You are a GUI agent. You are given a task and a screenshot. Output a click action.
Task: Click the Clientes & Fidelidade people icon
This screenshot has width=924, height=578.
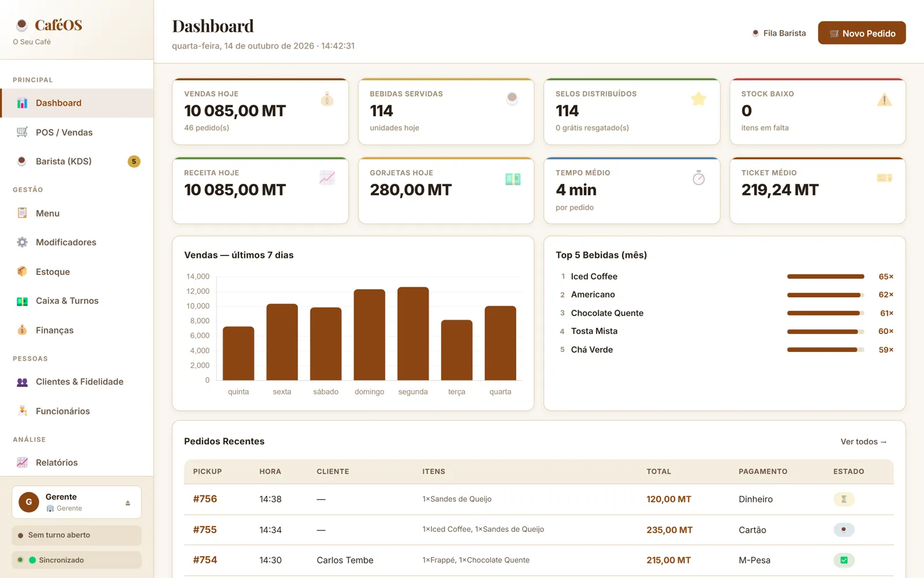(22, 381)
